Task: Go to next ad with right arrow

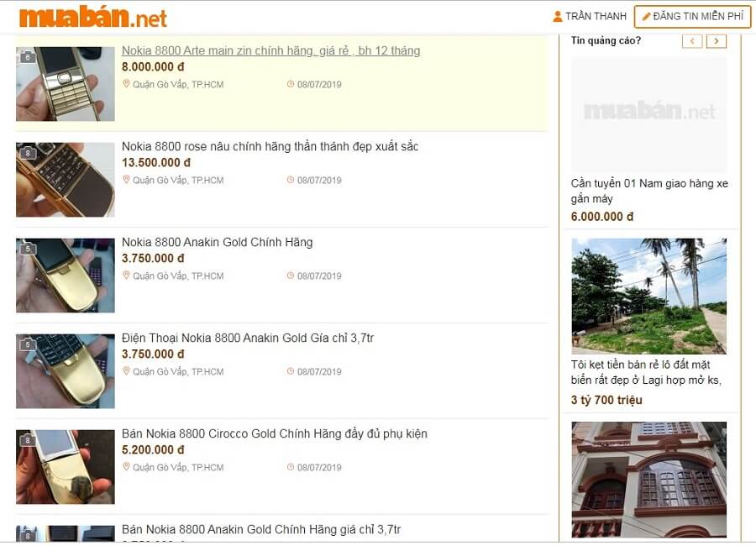Action: pyautogui.click(x=716, y=41)
